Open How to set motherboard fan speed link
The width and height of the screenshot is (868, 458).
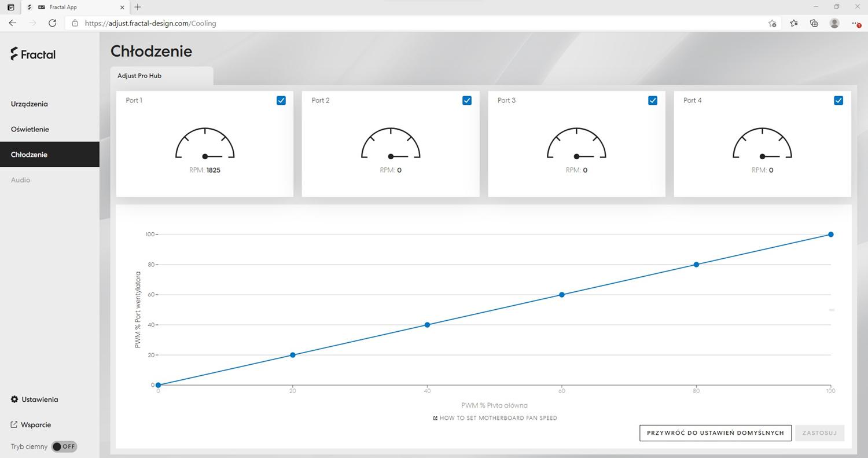tap(495, 418)
